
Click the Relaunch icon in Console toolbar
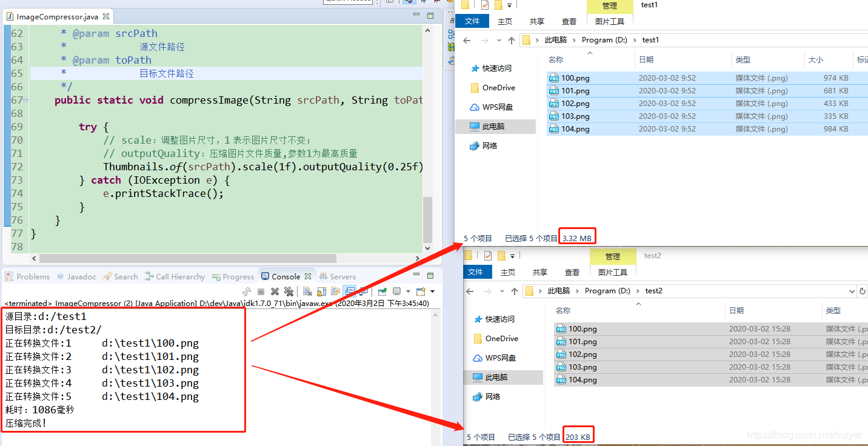247,291
